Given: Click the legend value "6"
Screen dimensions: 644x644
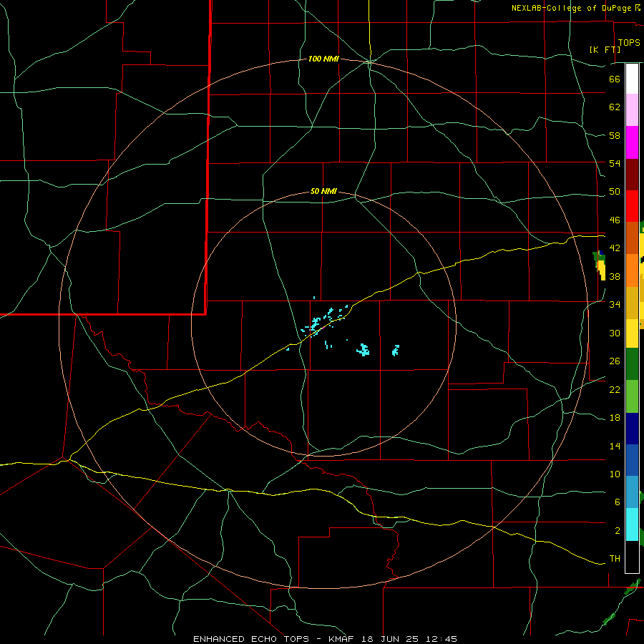Looking at the screenshot, I should [x=617, y=502].
